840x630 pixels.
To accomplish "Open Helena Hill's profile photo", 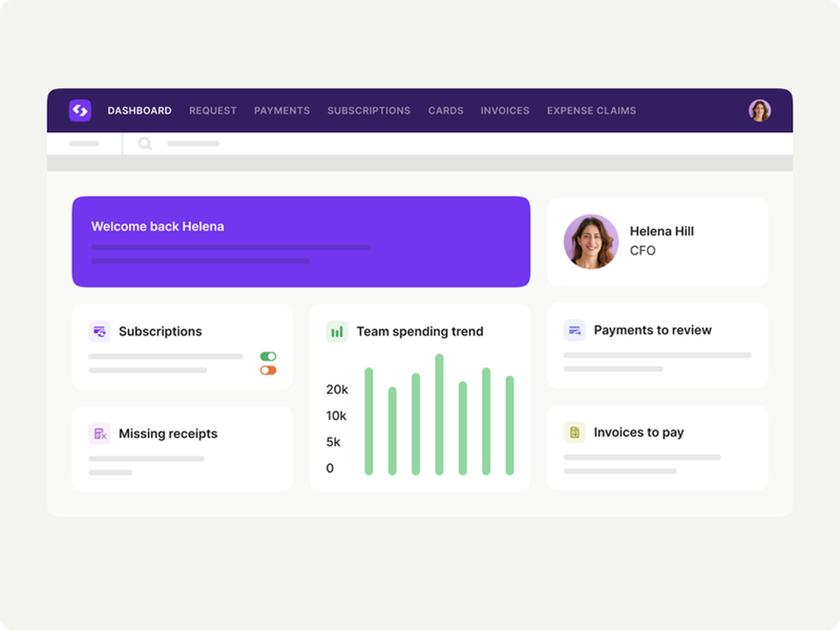I will point(591,242).
